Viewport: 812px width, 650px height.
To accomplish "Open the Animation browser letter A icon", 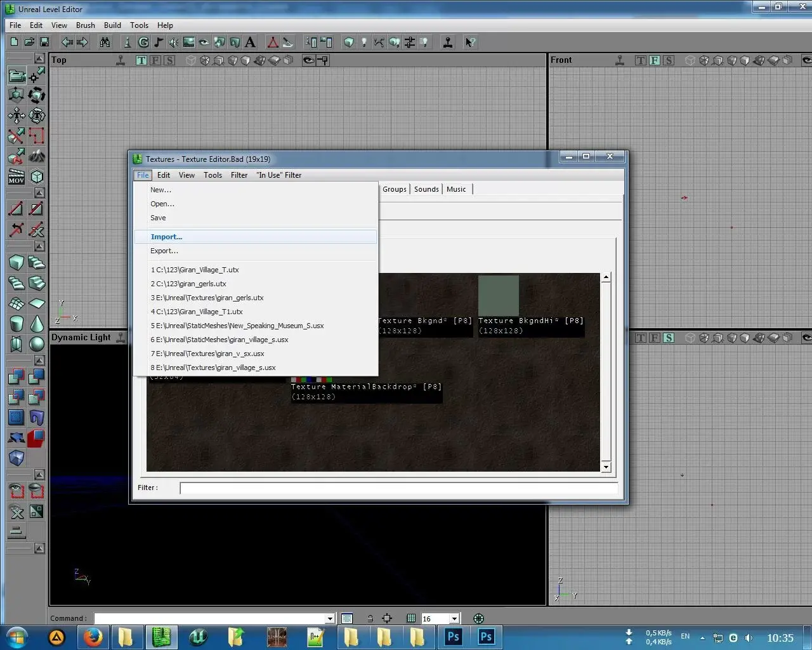I will (x=250, y=42).
